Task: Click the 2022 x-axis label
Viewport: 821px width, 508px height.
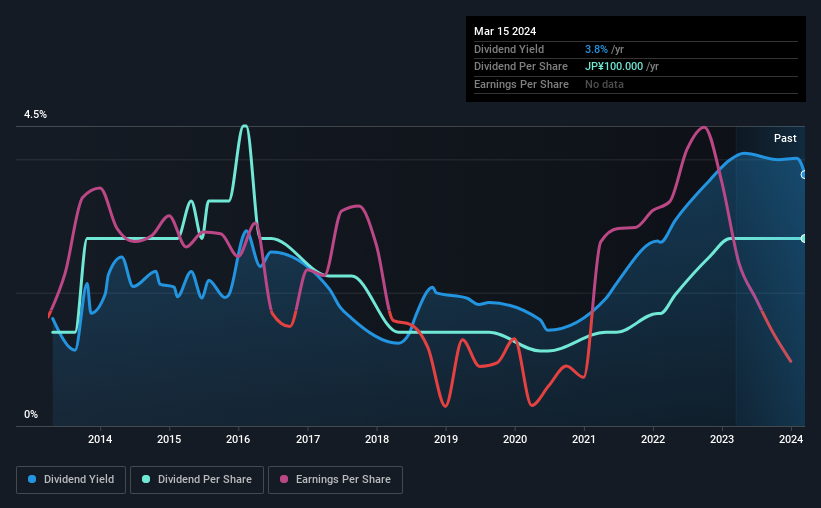Action: pos(653,439)
